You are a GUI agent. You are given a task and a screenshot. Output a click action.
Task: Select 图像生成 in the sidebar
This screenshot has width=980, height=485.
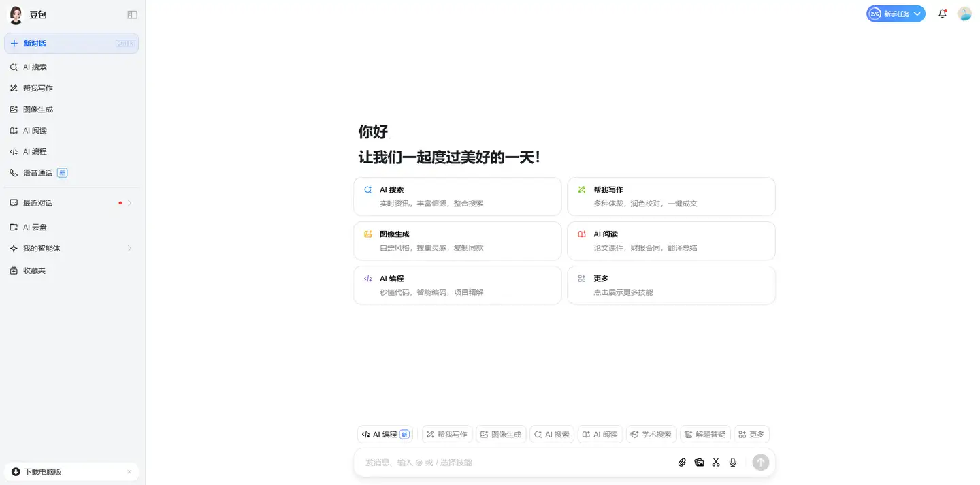[71, 110]
